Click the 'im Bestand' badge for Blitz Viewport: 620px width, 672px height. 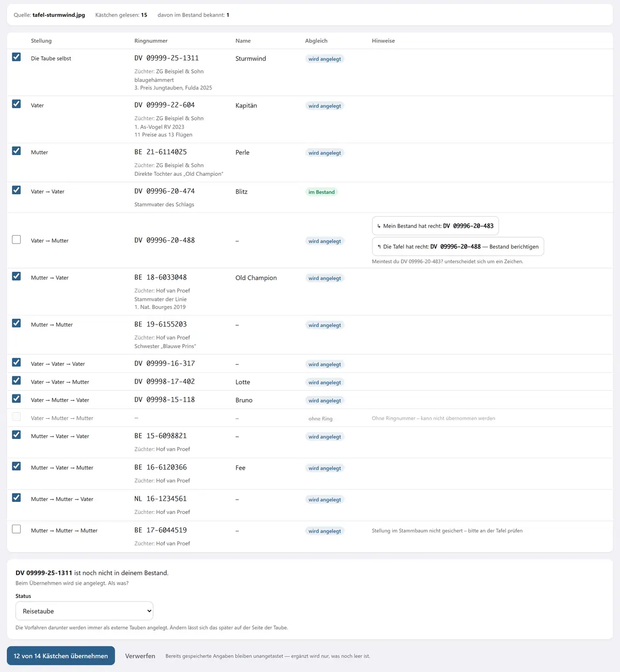click(321, 192)
